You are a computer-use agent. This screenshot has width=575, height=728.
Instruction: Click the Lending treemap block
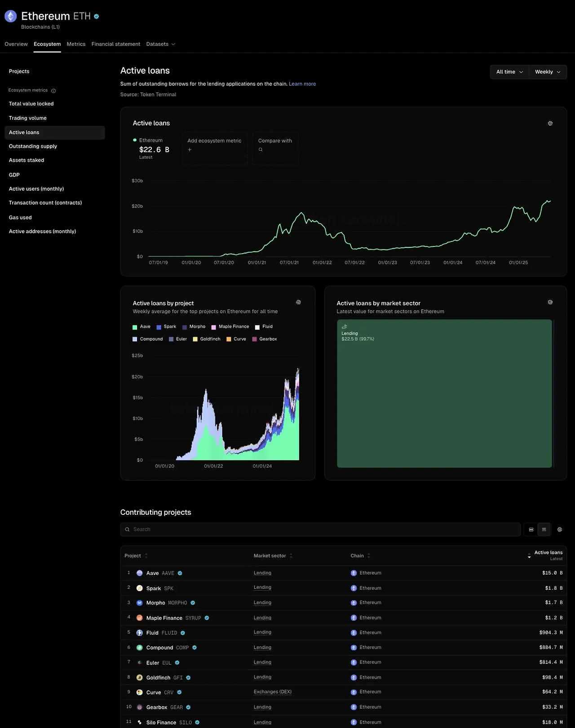coord(444,394)
